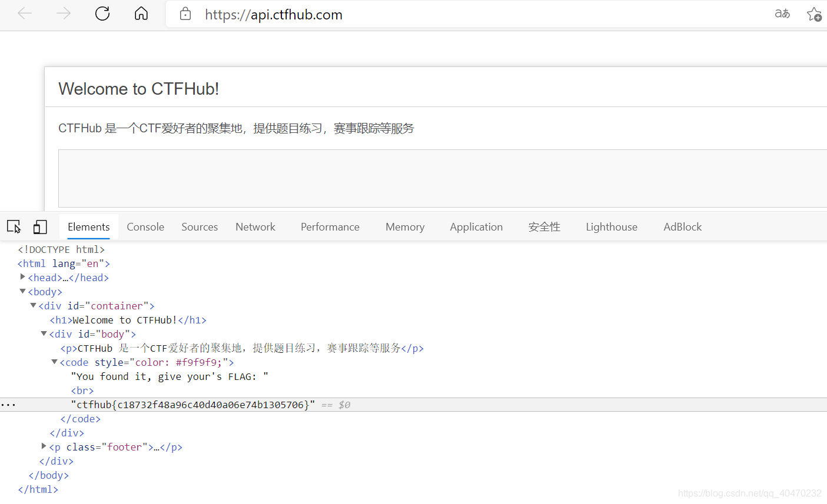Activate the DevTools inspect element picker icon
The image size is (827, 504).
pyautogui.click(x=14, y=227)
